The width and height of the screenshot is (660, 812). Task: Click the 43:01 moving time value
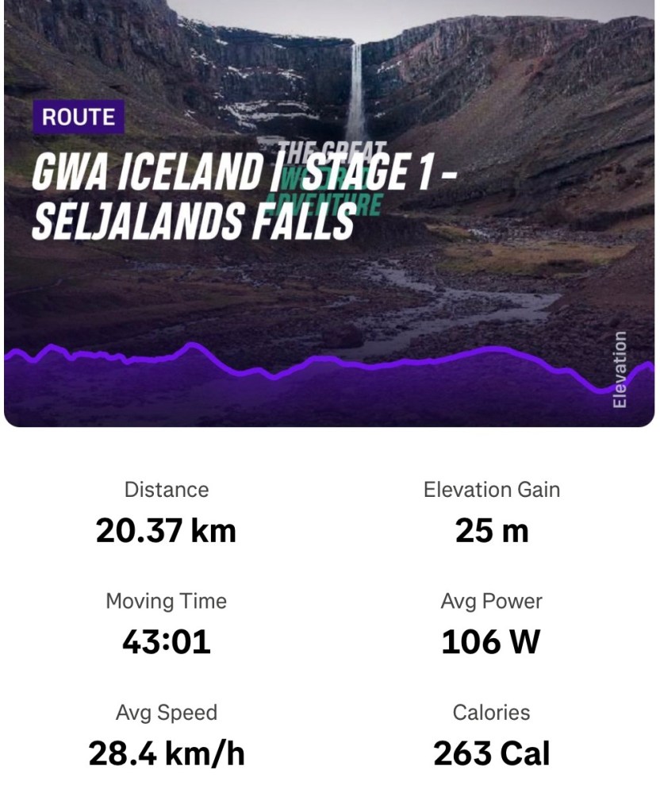coord(167,642)
